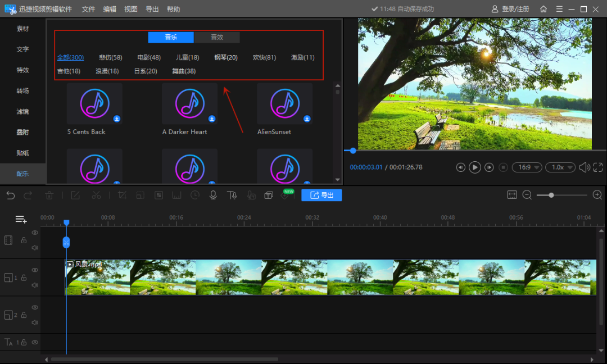Image resolution: width=607 pixels, height=364 pixels.
Task: Open the 编辑 menu
Action: (x=110, y=9)
